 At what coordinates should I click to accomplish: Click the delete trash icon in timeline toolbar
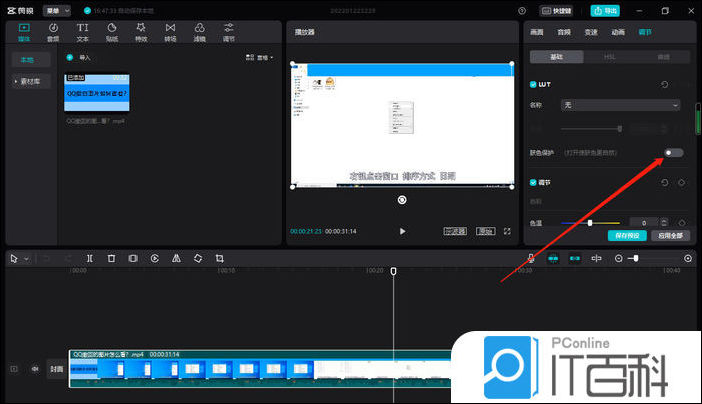point(111,258)
